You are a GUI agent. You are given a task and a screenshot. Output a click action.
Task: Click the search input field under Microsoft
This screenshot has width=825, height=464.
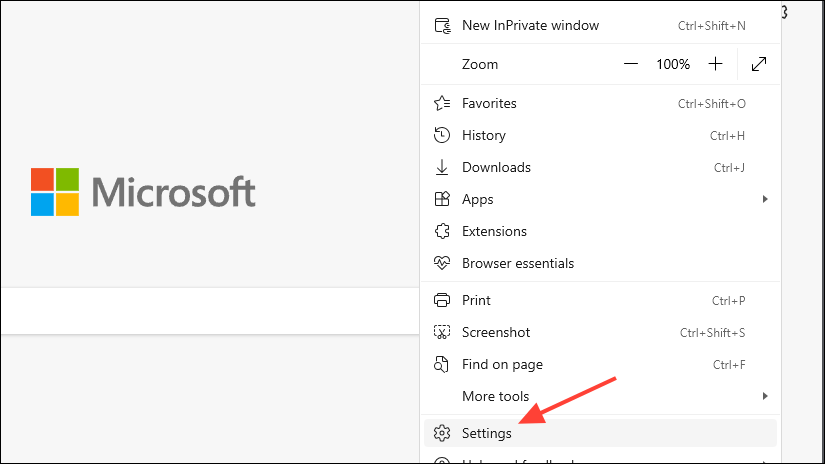pos(200,310)
